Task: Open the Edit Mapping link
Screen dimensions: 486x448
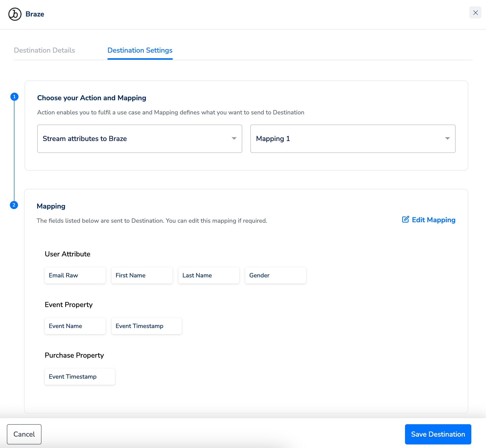Action: tap(433, 220)
